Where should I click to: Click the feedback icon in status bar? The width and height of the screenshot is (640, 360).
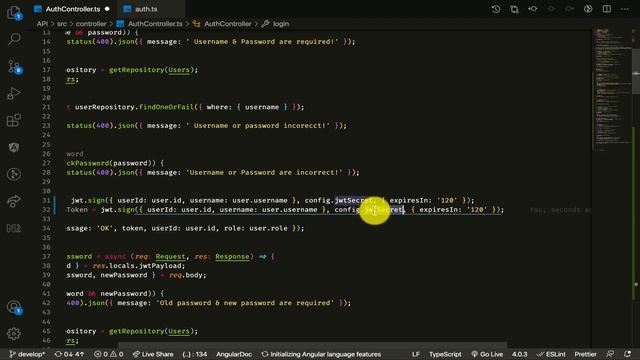pyautogui.click(x=610, y=354)
